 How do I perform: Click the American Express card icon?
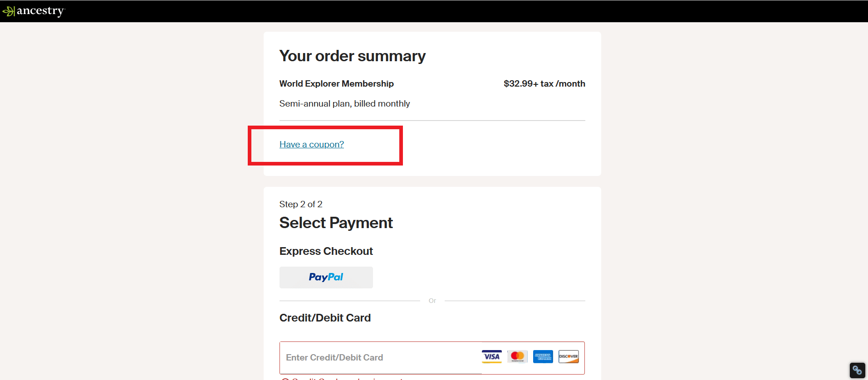coord(543,357)
